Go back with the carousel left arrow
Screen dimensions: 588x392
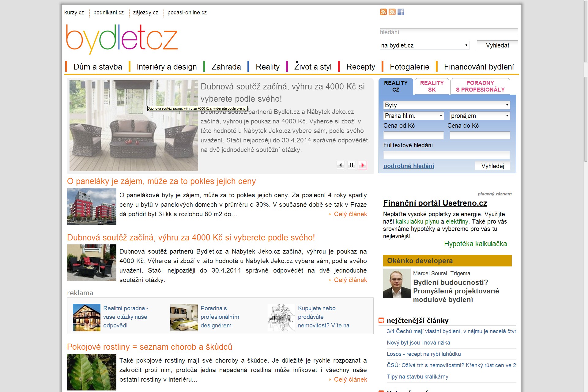[340, 165]
